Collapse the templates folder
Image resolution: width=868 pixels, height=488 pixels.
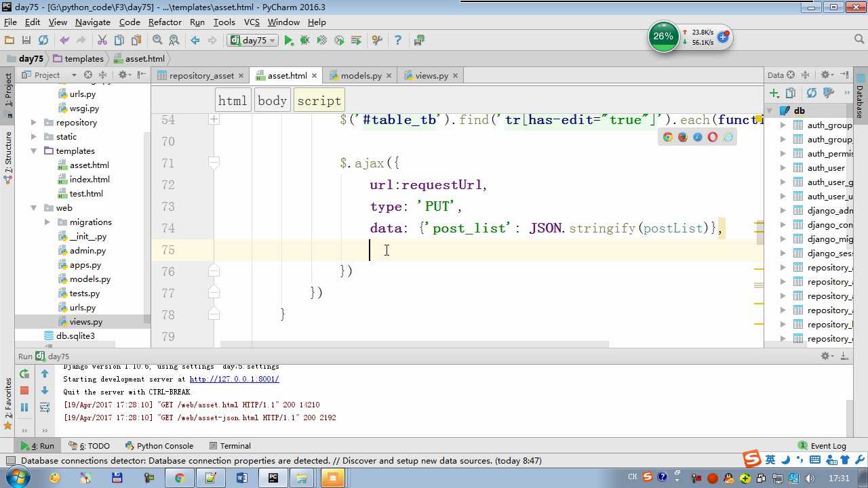point(34,151)
